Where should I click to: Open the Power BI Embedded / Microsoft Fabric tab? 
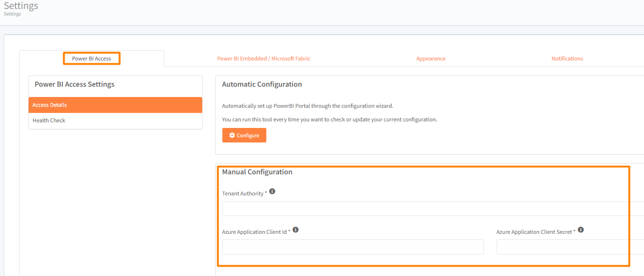pyautogui.click(x=263, y=59)
